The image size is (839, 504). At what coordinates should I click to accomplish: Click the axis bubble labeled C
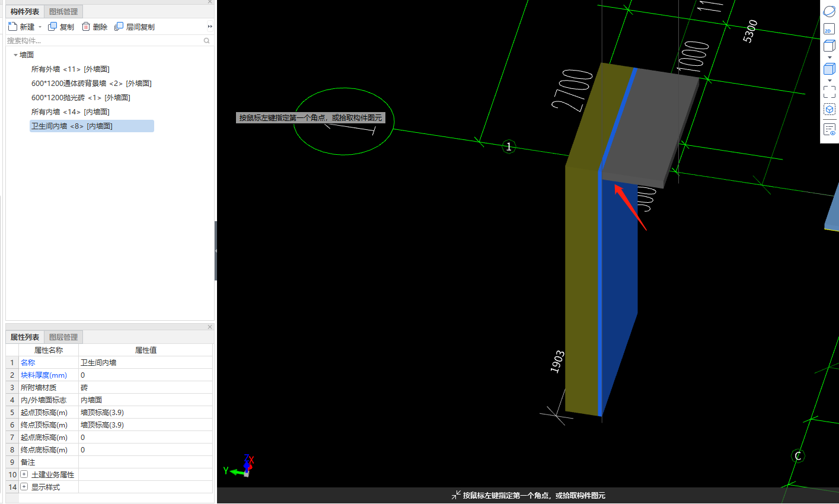[x=798, y=455]
